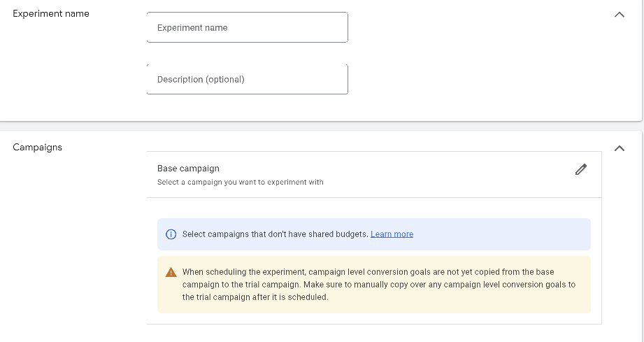The width and height of the screenshot is (644, 342).
Task: Click the Base campaign heading
Action: click(x=188, y=169)
